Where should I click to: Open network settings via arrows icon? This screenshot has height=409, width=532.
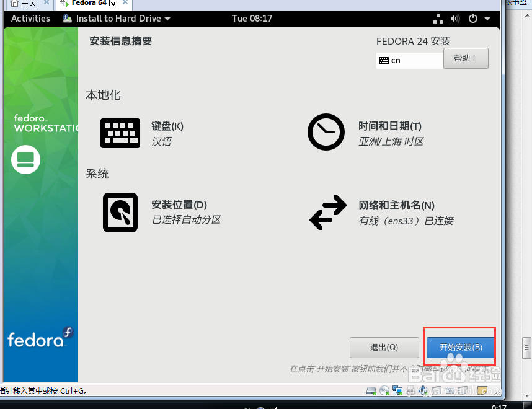click(328, 213)
